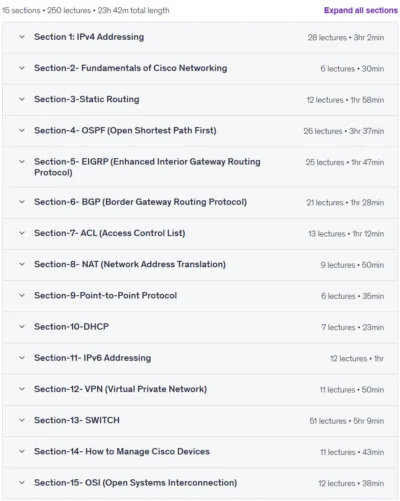Click the 26 lectures • 3hr 37min label

click(x=344, y=131)
